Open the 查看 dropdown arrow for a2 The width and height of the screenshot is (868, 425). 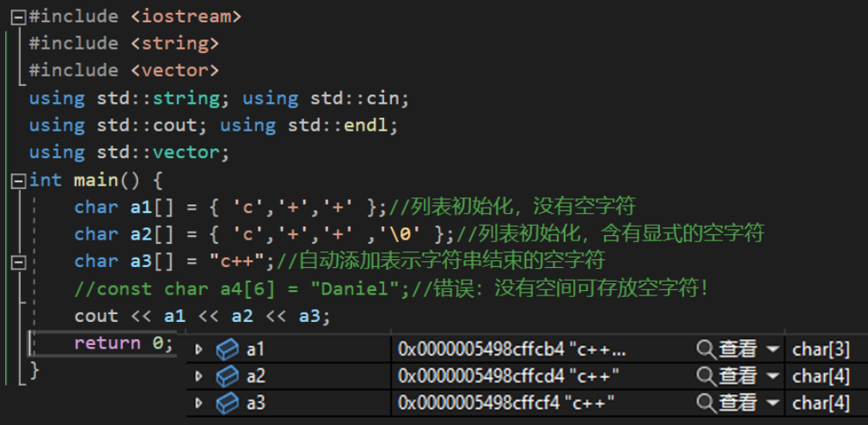click(772, 376)
